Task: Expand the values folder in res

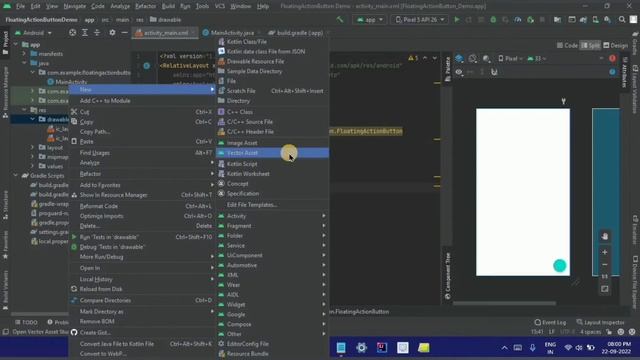Action: coord(33,166)
